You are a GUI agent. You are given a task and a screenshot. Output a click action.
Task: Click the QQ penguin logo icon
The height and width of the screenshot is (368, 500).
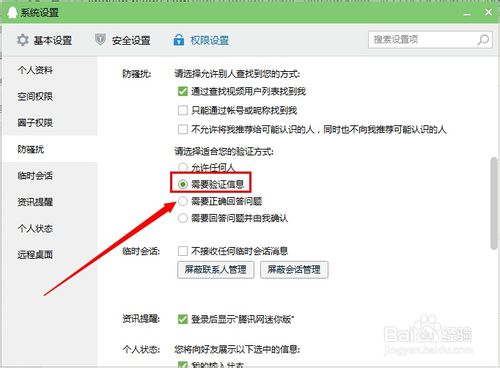[12, 13]
